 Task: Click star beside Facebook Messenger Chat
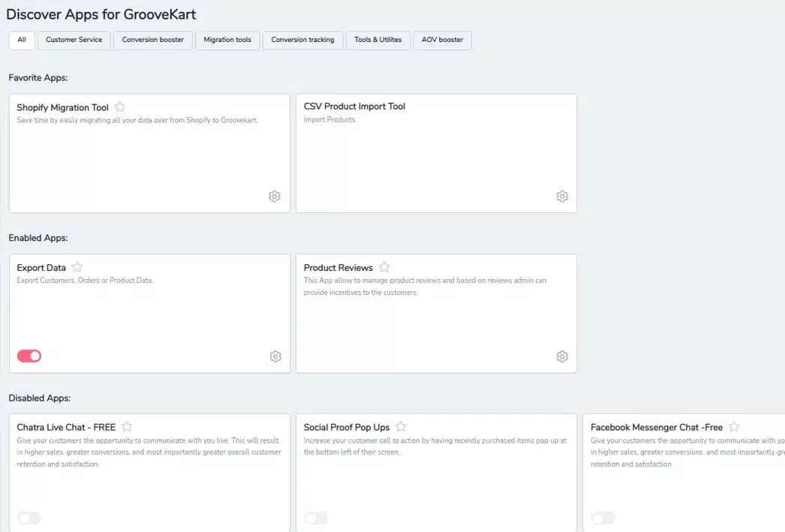point(734,427)
